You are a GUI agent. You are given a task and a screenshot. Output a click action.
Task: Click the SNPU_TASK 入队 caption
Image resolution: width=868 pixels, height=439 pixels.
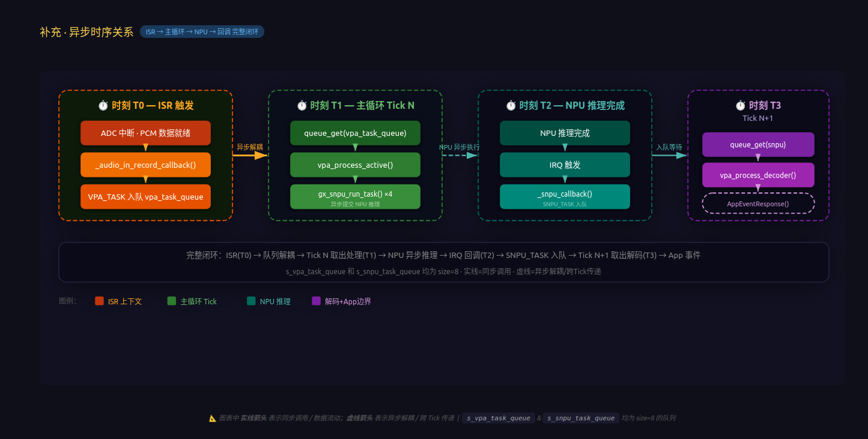coord(565,204)
